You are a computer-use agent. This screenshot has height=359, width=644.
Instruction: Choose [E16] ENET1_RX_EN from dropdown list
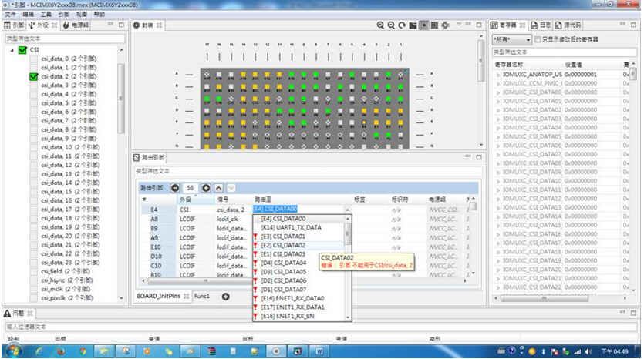tap(288, 317)
